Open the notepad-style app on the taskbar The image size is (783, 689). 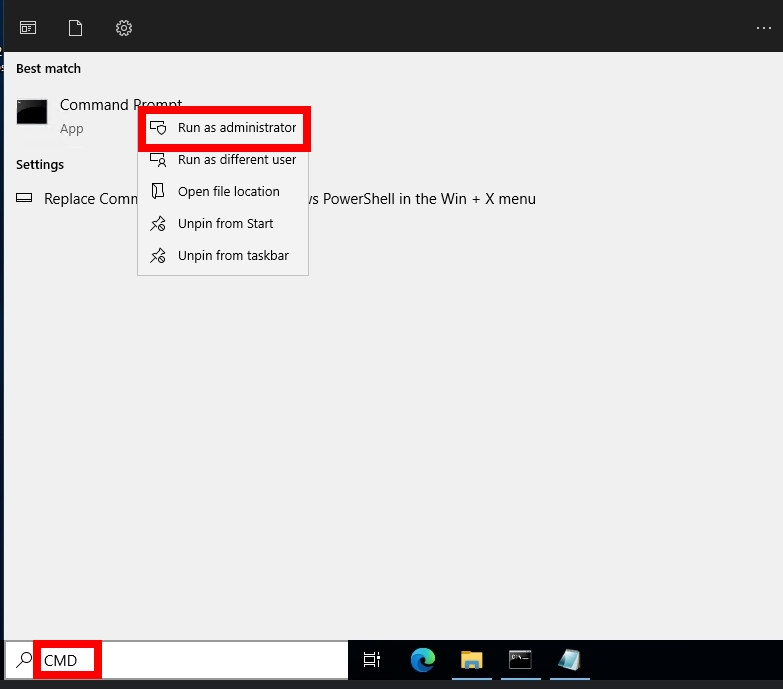coord(569,660)
